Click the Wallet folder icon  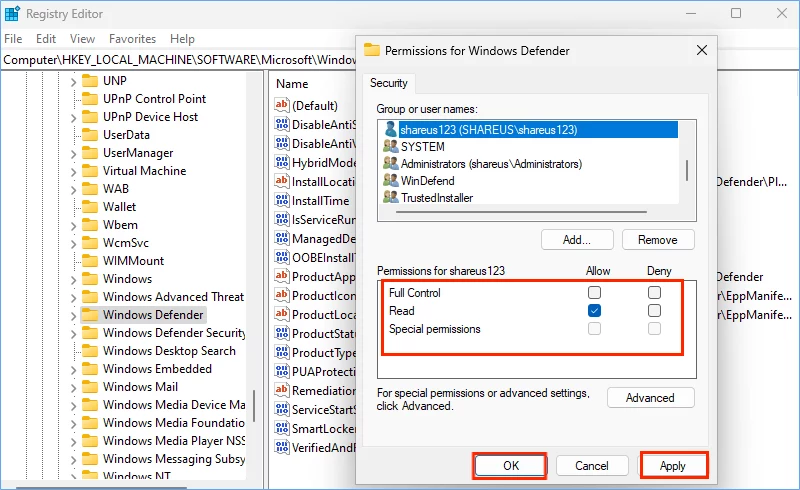click(x=90, y=207)
